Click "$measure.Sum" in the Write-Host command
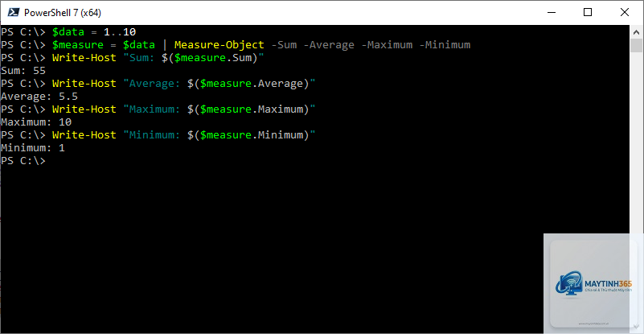The width and height of the screenshot is (644, 334). pyautogui.click(x=212, y=58)
